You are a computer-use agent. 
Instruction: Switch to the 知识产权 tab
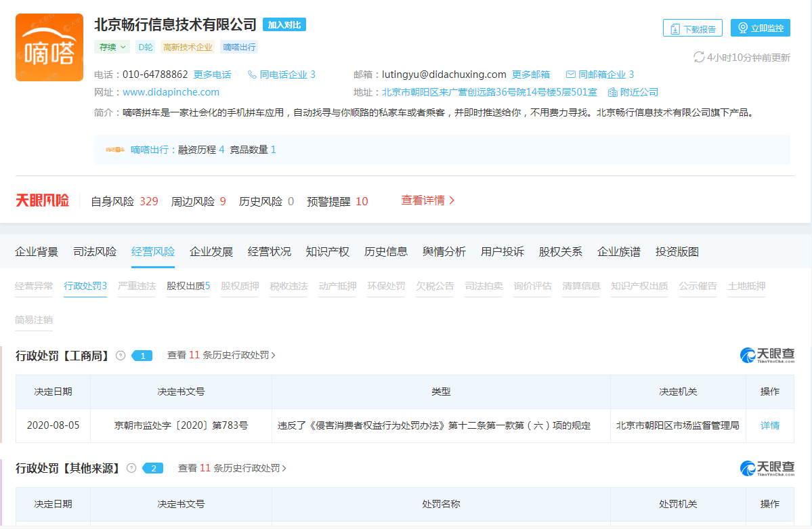327,252
